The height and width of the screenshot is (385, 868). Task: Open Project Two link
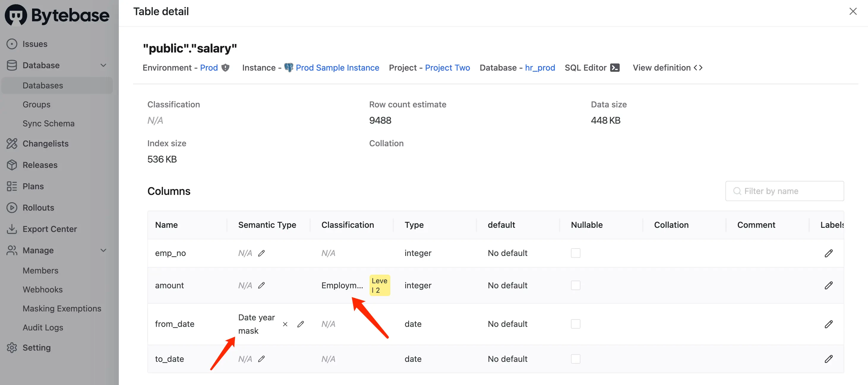[447, 68]
